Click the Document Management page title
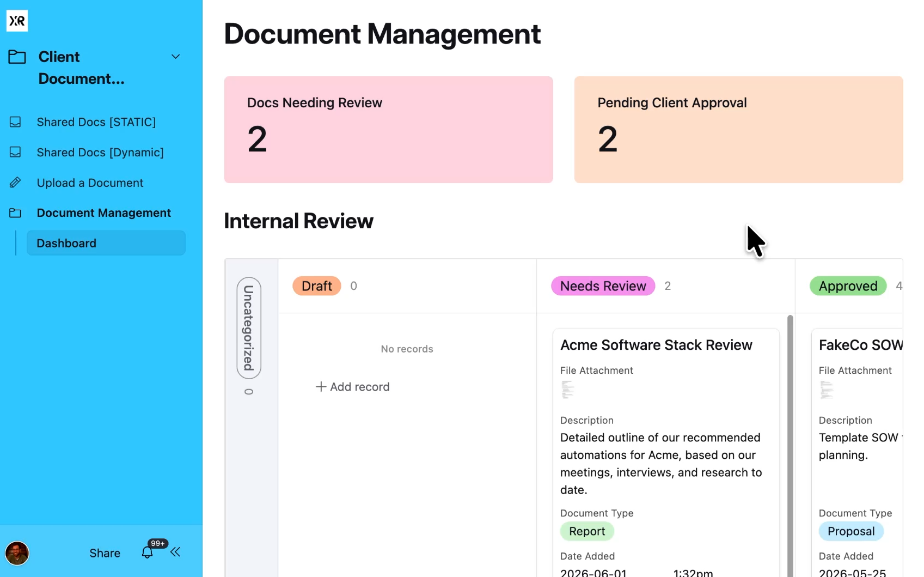Image resolution: width=924 pixels, height=577 pixels. pyautogui.click(x=382, y=34)
